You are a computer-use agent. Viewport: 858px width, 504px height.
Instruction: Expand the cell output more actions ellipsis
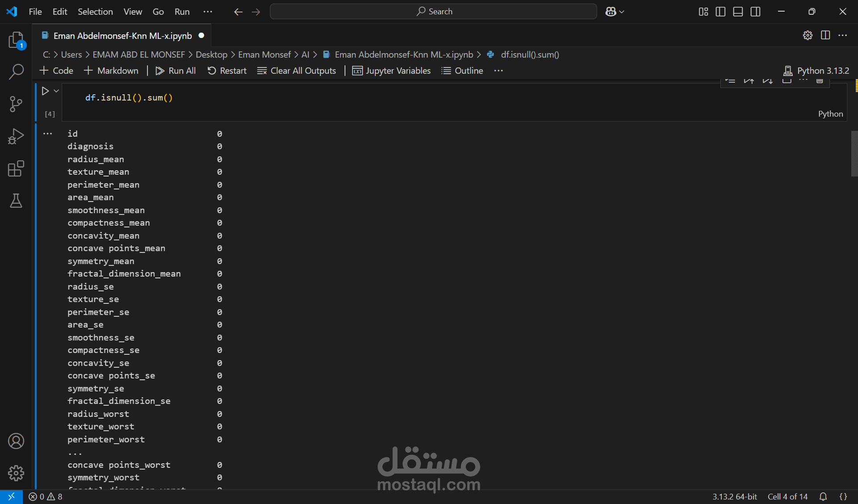pyautogui.click(x=47, y=134)
